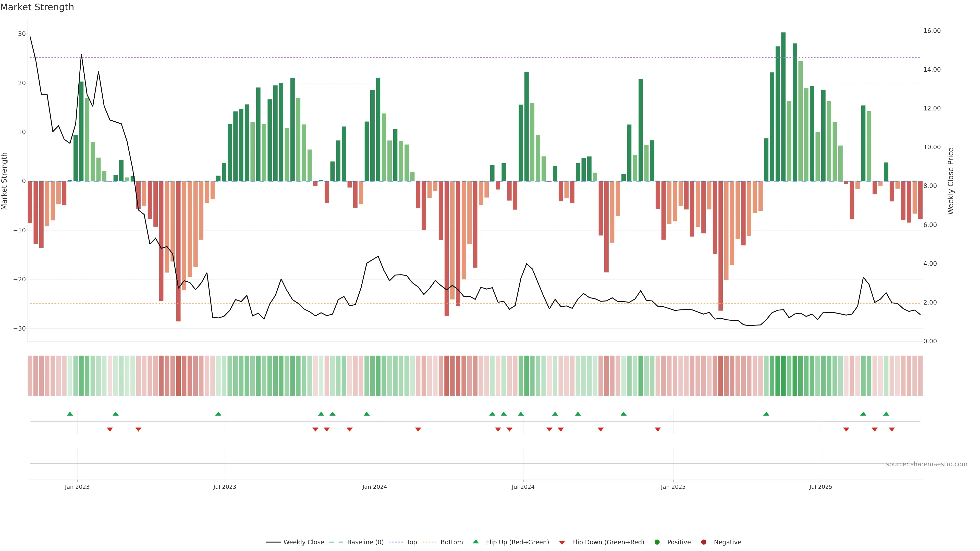
Task: Click the Weekly Close Price axis title
Action: 951,181
